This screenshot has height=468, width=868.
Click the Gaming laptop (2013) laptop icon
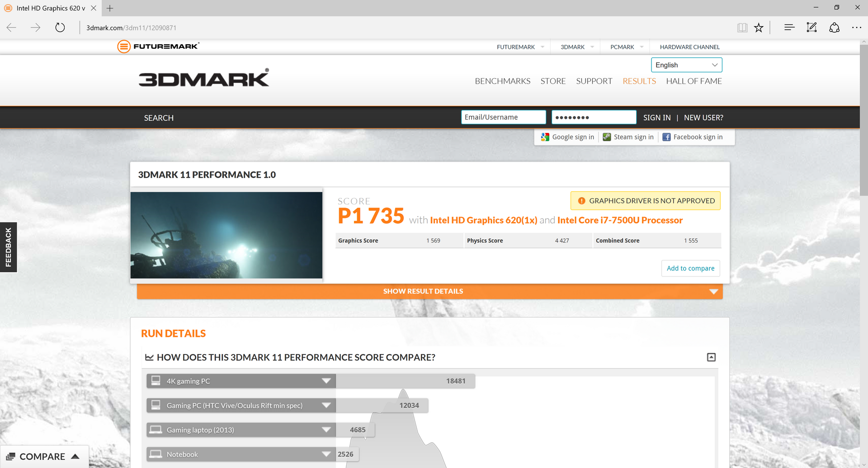pyautogui.click(x=156, y=430)
